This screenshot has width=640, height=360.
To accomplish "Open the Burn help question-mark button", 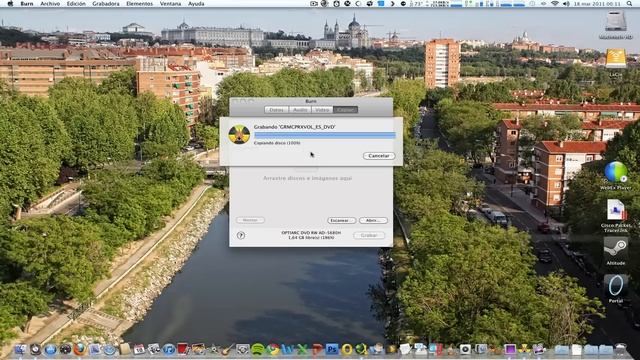I will 241,235.
